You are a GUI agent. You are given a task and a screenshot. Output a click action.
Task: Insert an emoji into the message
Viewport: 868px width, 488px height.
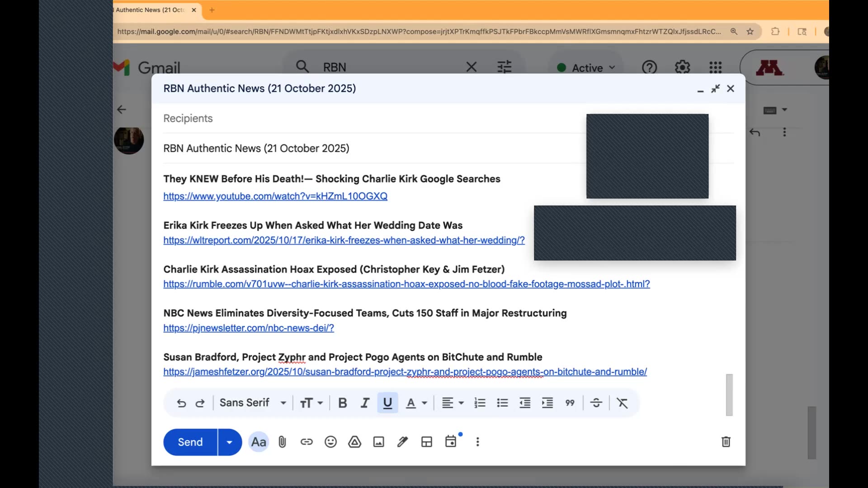click(330, 442)
